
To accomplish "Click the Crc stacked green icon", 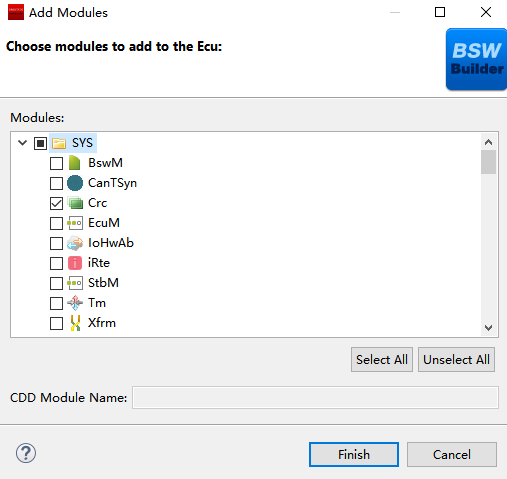I will click(75, 203).
